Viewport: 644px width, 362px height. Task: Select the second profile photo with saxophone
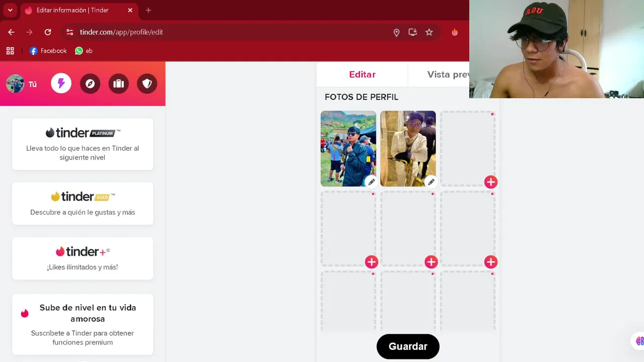point(408,148)
